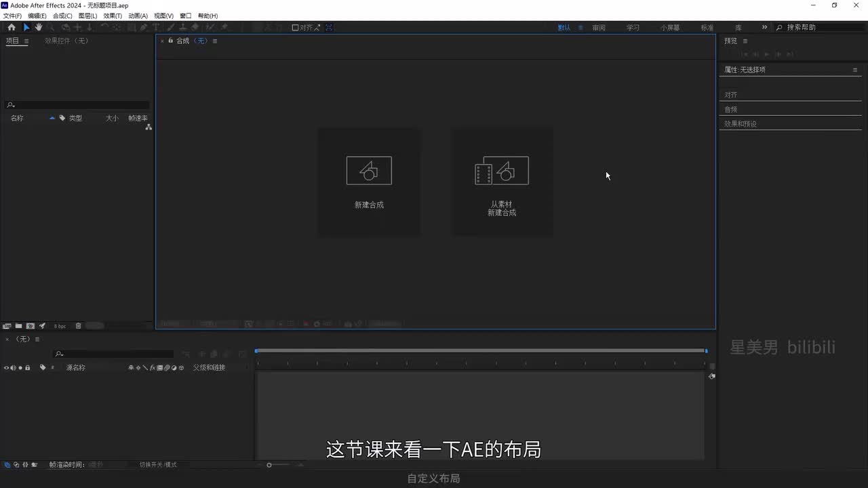Open the 默认 workspace hamburger menu

click(580, 28)
